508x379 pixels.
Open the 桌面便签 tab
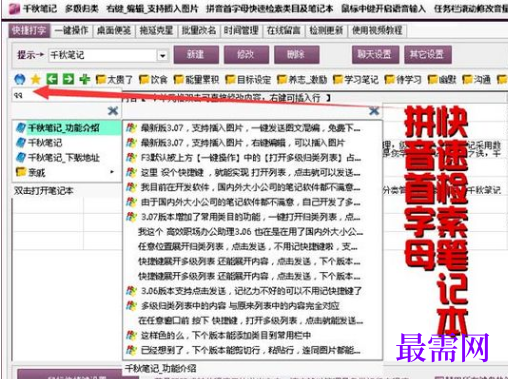[114, 31]
